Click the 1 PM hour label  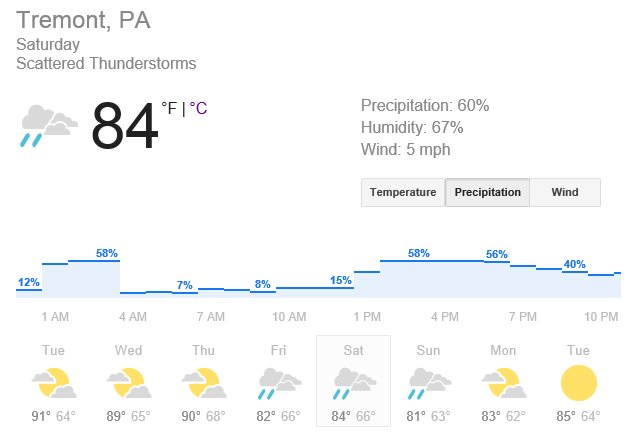(367, 317)
